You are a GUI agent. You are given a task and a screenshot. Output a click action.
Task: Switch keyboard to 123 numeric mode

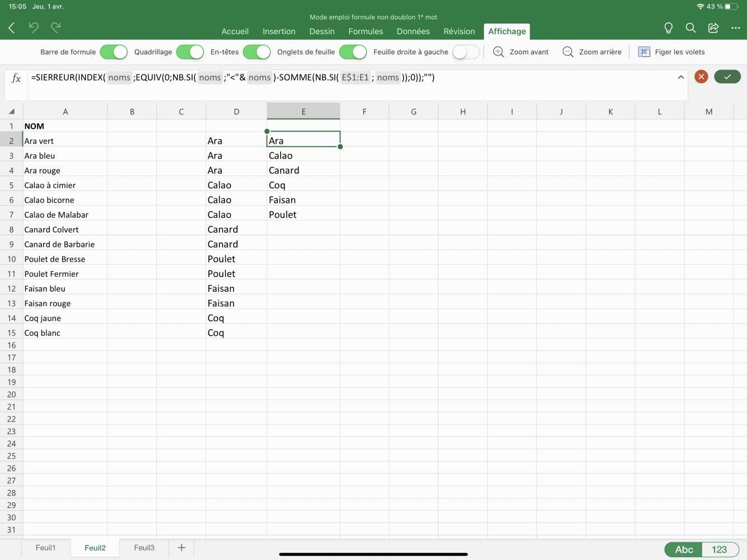[x=720, y=549]
